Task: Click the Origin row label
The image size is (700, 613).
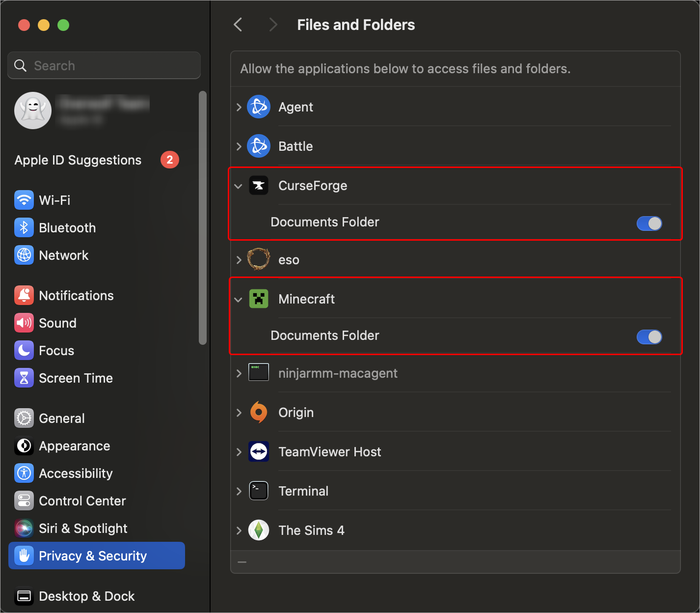Action: coord(296,413)
